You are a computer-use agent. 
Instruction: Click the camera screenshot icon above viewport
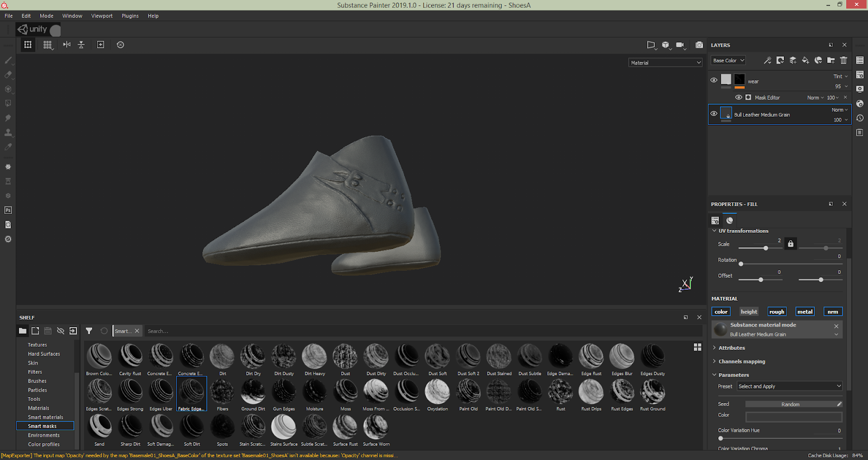coord(699,45)
